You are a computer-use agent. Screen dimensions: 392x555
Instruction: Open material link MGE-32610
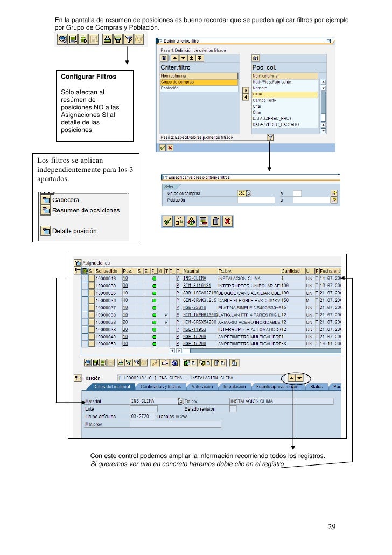(x=194, y=308)
